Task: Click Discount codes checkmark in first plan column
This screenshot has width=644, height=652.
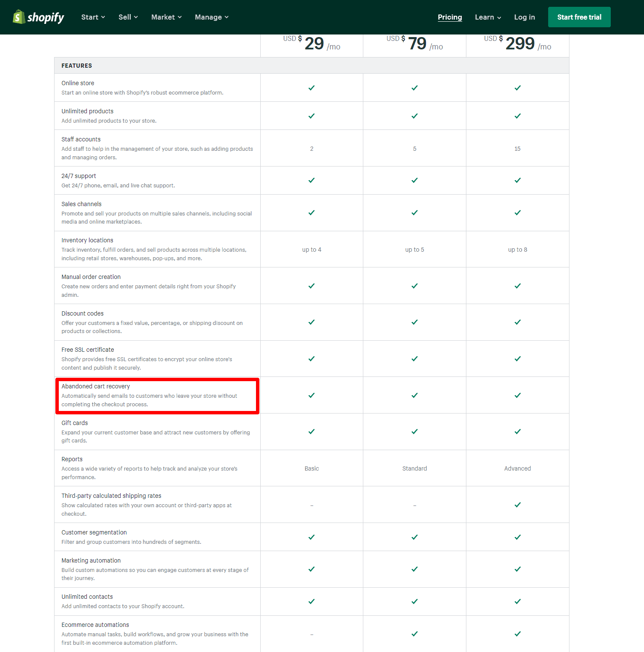Action: tap(311, 322)
